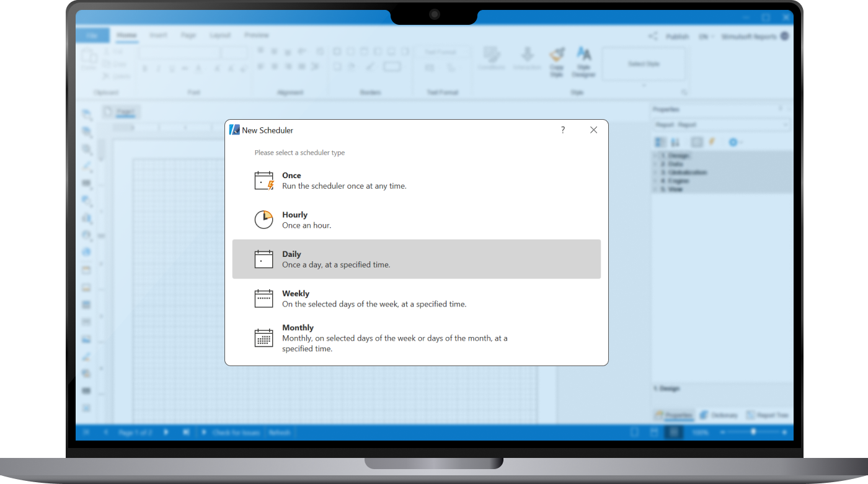Viewport: 868px width, 484px height.
Task: Click the Monthly calendar icon
Action: tap(263, 337)
